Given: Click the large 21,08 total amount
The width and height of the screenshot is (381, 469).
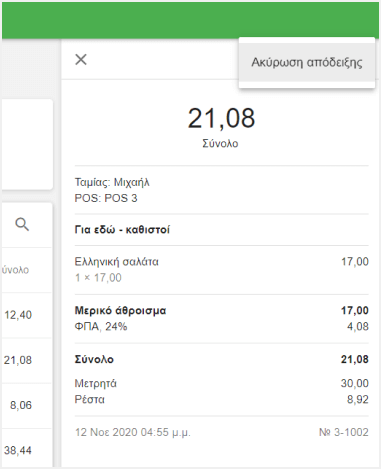Looking at the screenshot, I should coord(221,118).
